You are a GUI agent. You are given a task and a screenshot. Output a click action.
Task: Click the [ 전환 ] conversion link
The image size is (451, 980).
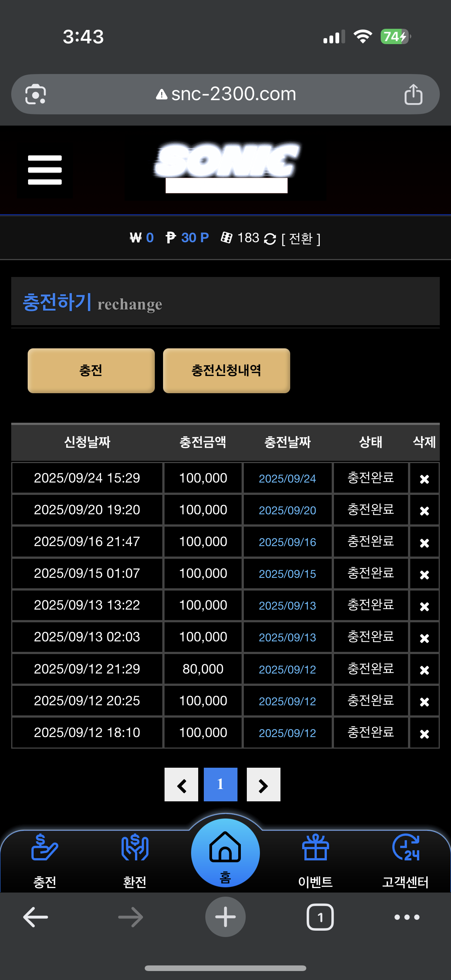pos(301,239)
